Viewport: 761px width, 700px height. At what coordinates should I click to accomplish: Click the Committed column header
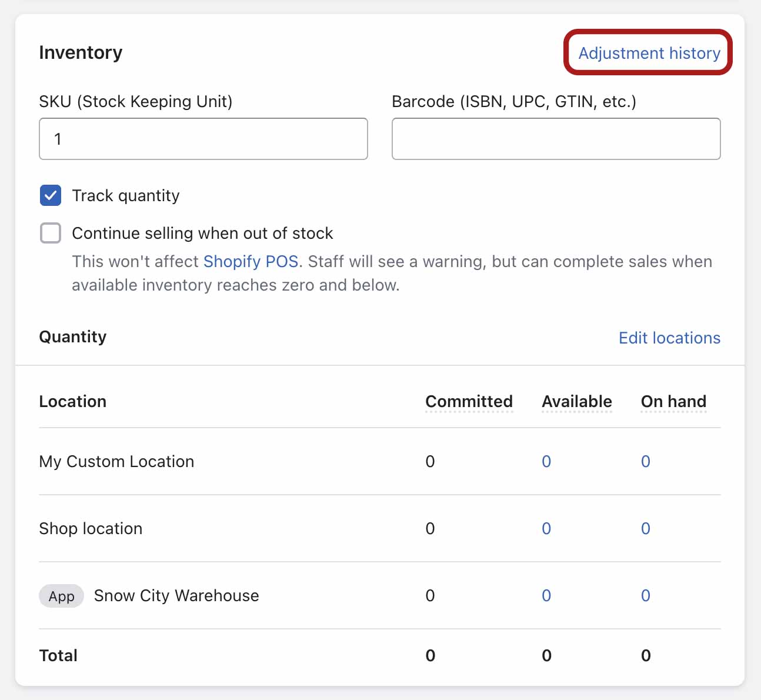click(469, 401)
